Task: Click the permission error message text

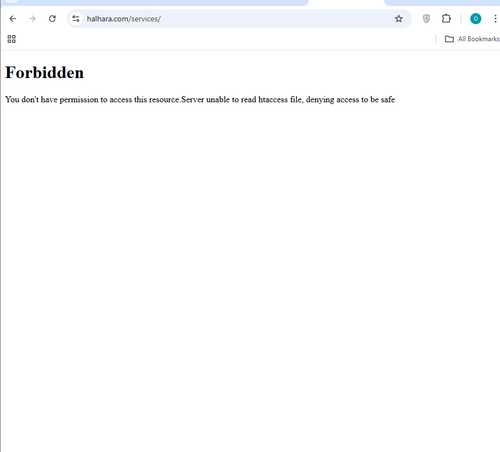Action: [x=200, y=100]
